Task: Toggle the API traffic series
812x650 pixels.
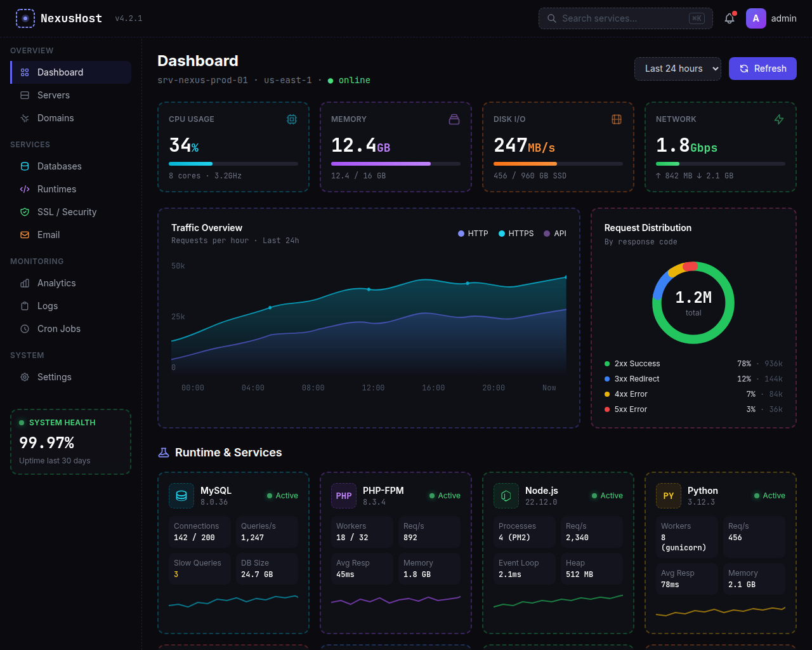Action: pos(555,233)
